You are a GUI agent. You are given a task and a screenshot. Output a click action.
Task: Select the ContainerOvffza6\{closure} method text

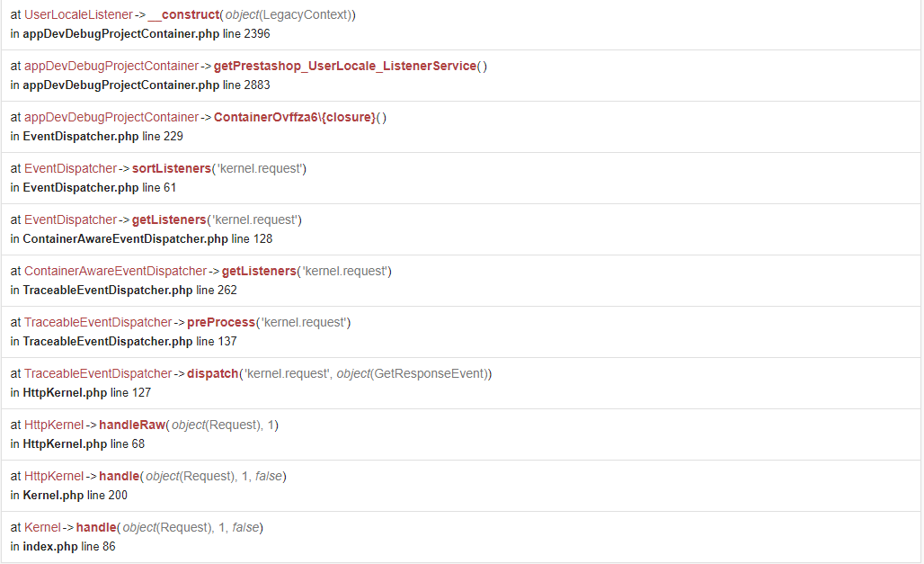[x=295, y=118]
